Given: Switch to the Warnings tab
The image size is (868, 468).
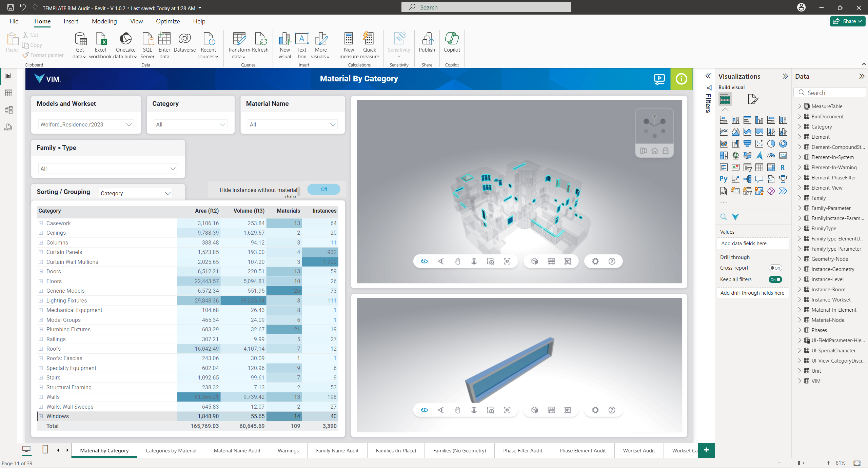Looking at the screenshot, I should [x=289, y=451].
